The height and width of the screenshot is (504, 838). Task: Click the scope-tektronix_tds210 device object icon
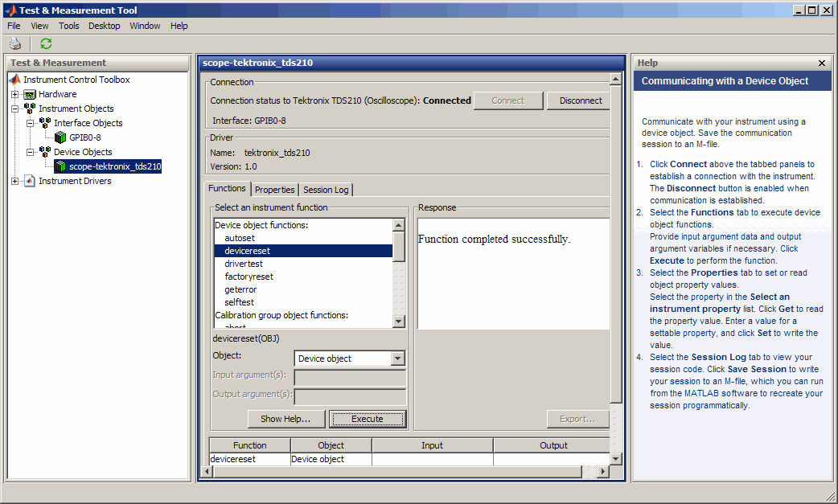pyautogui.click(x=60, y=166)
